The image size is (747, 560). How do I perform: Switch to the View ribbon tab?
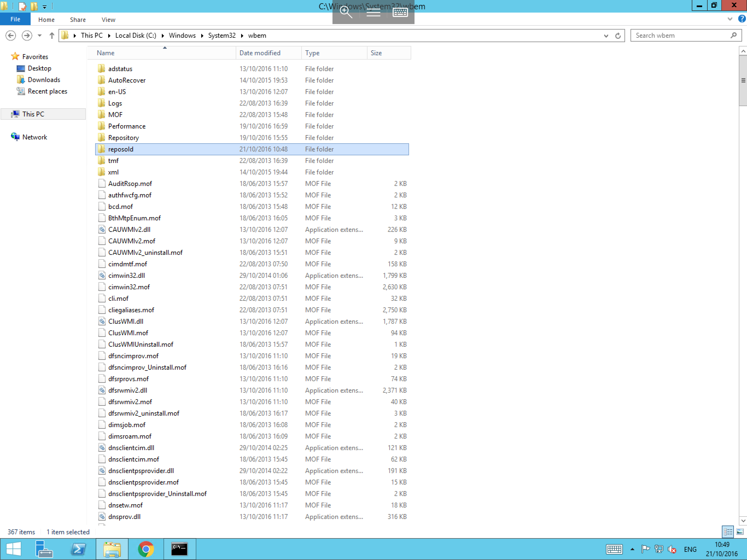pos(108,20)
